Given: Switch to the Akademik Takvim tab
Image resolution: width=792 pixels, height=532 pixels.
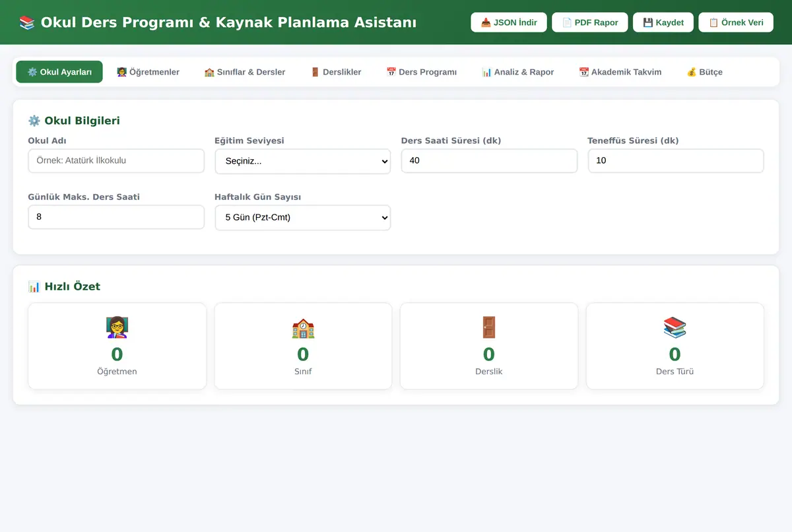Looking at the screenshot, I should pyautogui.click(x=620, y=72).
